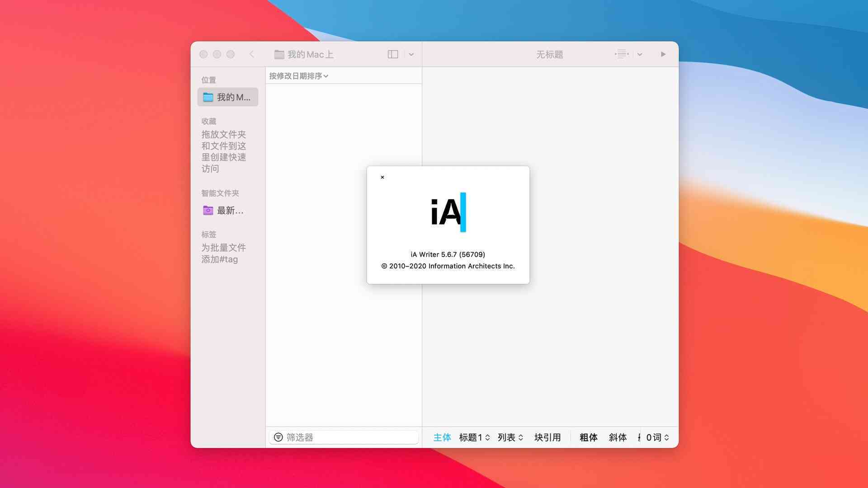Click the Information Architects copyright text

coord(448,266)
